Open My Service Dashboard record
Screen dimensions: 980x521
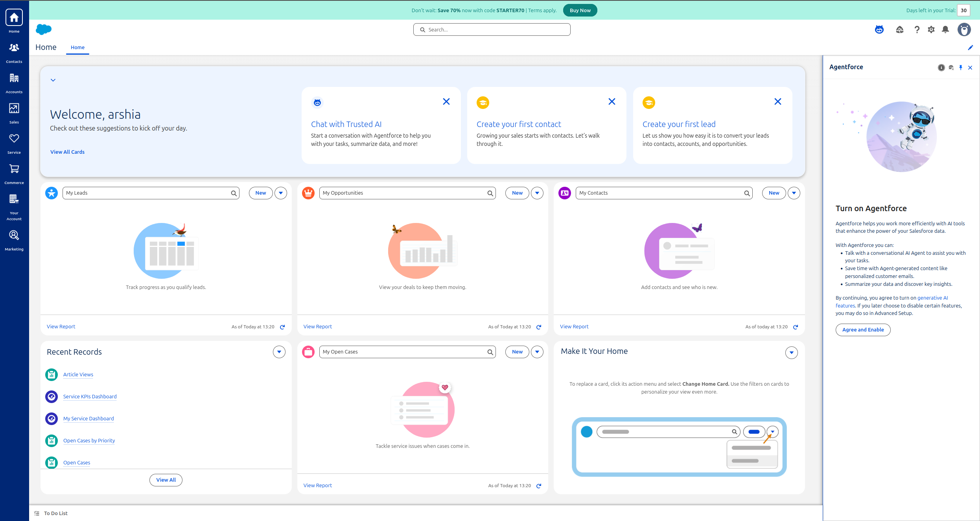point(88,419)
